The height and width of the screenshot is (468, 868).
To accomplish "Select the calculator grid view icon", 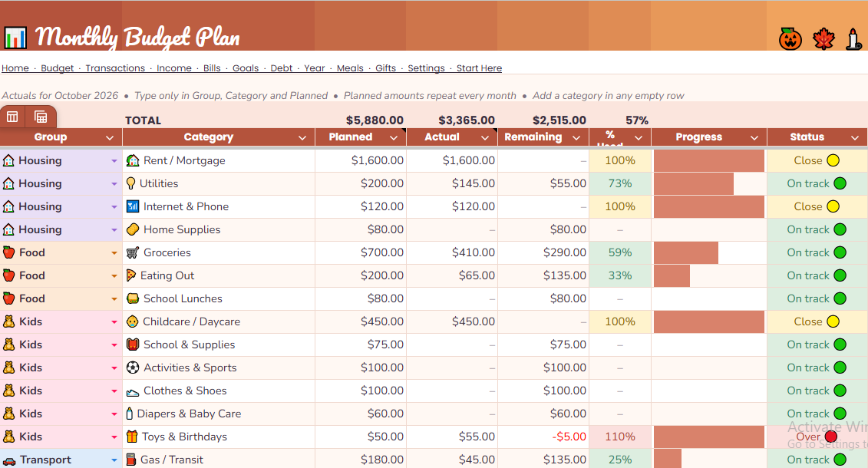I will point(41,117).
